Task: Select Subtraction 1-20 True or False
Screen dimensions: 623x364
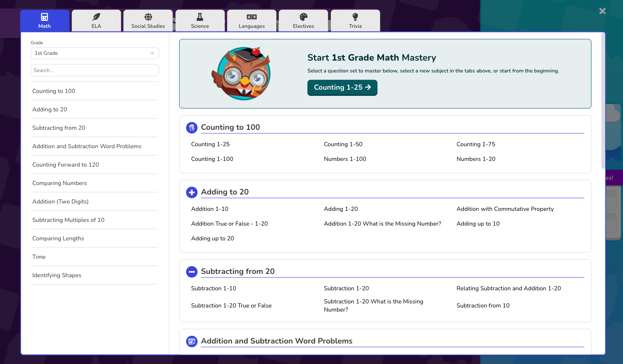Action: [231, 305]
